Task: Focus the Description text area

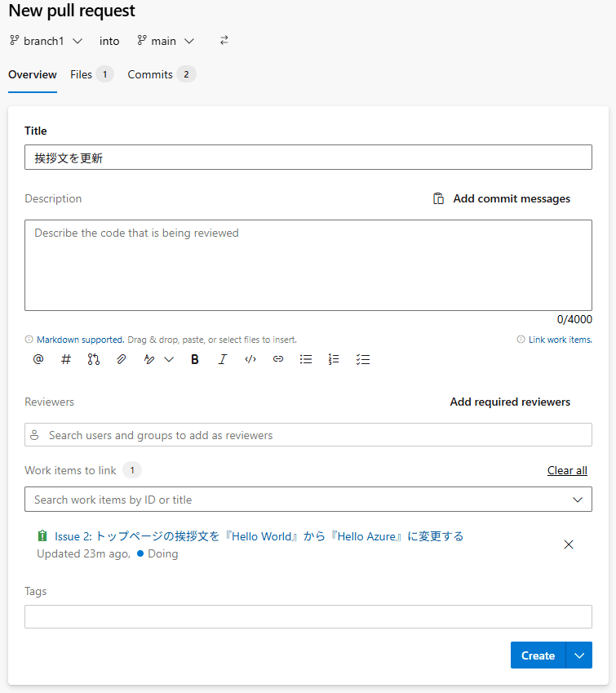Action: tap(308, 265)
